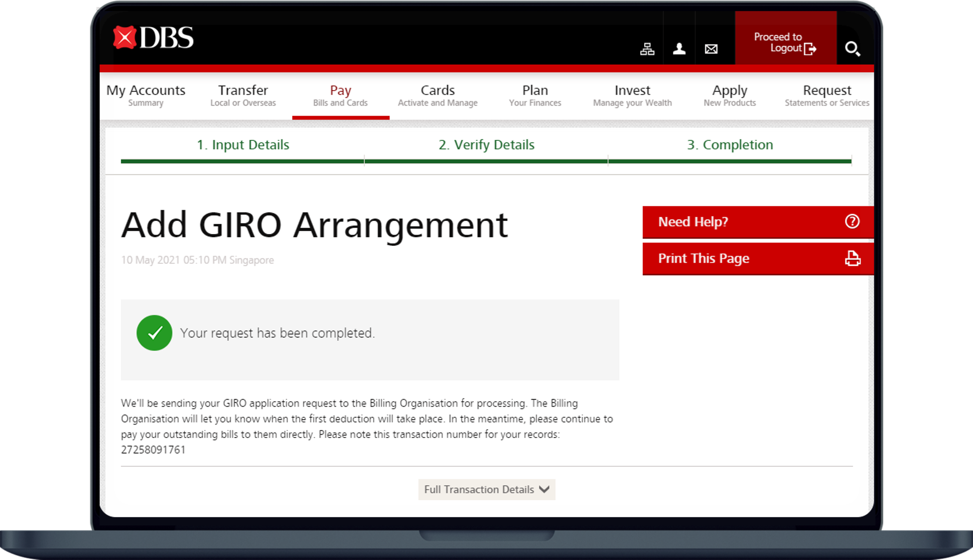Click Add GIRO Arrangement heading
The width and height of the screenshot is (973, 560).
314,227
